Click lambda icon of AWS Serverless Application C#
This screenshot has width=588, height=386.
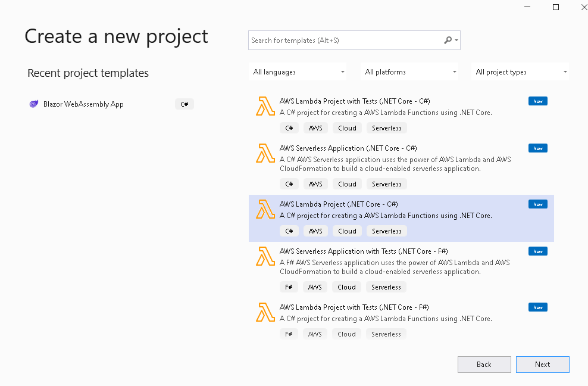265,153
